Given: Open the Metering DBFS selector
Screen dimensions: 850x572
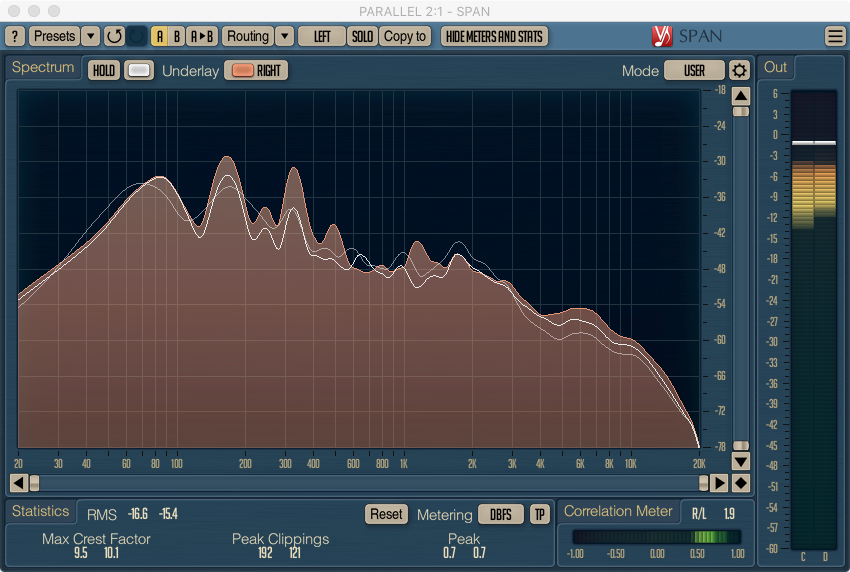Looking at the screenshot, I should (500, 514).
